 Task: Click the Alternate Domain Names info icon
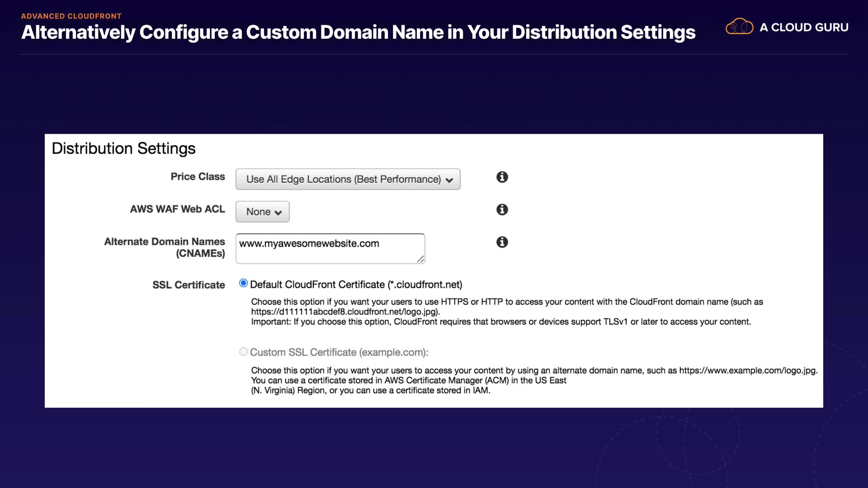(502, 242)
